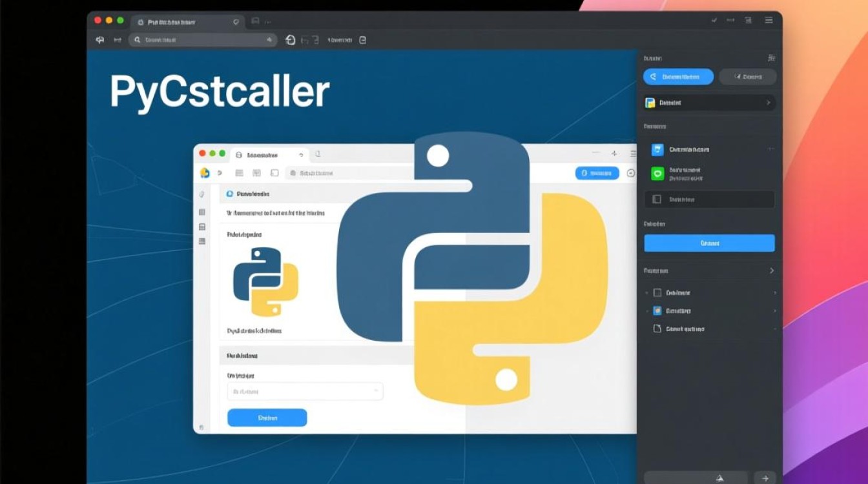Click the circular Python icon right of address bar
Image resolution: width=868 pixels, height=484 pixels.
tap(291, 39)
